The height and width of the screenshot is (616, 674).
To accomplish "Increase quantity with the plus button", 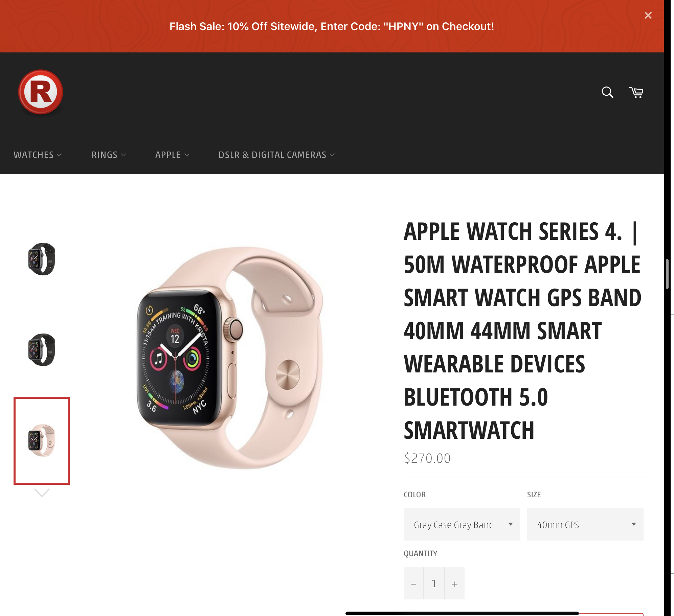I will point(455,584).
